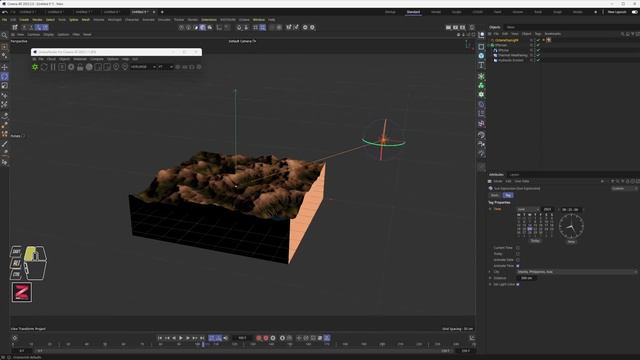Click the undo arrow icon at top left
The height and width of the screenshot is (360, 640).
pos(4,12)
